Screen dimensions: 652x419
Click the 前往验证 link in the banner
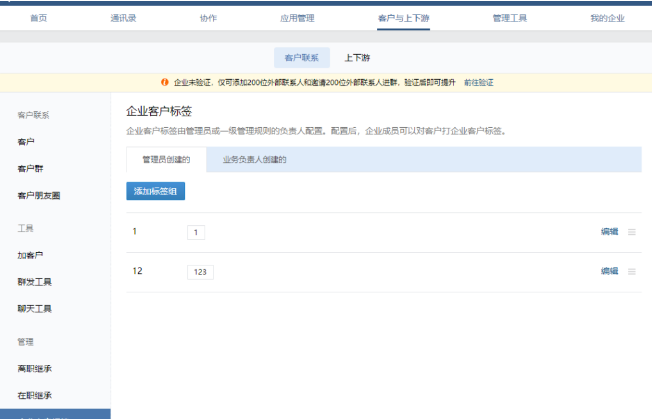coord(478,82)
